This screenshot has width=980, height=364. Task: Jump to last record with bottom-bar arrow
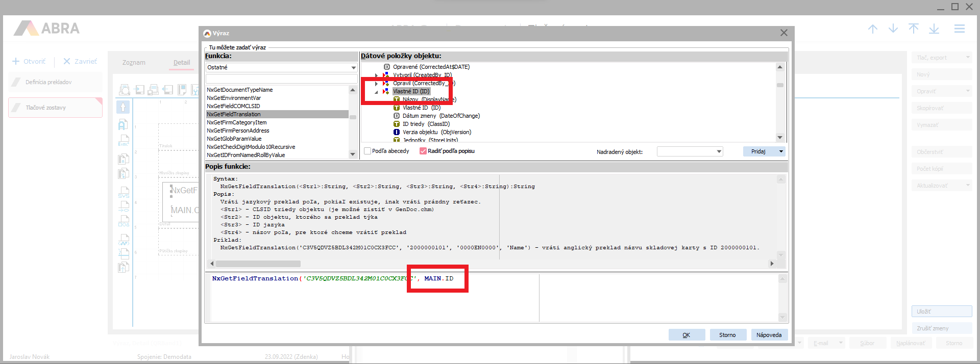tap(934, 29)
